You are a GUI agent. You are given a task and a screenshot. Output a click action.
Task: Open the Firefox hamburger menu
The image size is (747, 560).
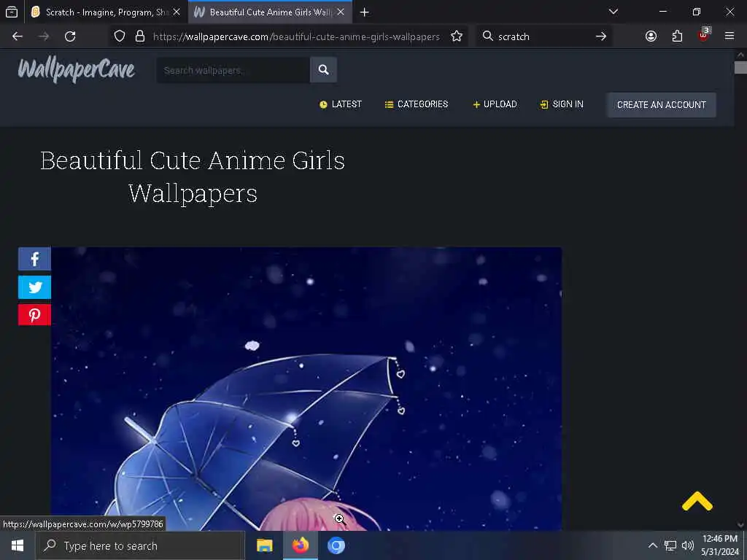tap(729, 36)
